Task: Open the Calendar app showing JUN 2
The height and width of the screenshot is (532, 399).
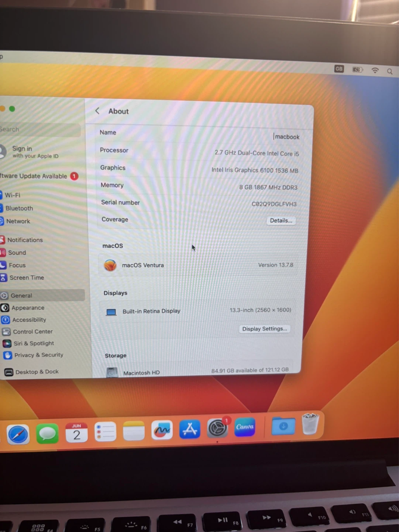Action: click(76, 432)
